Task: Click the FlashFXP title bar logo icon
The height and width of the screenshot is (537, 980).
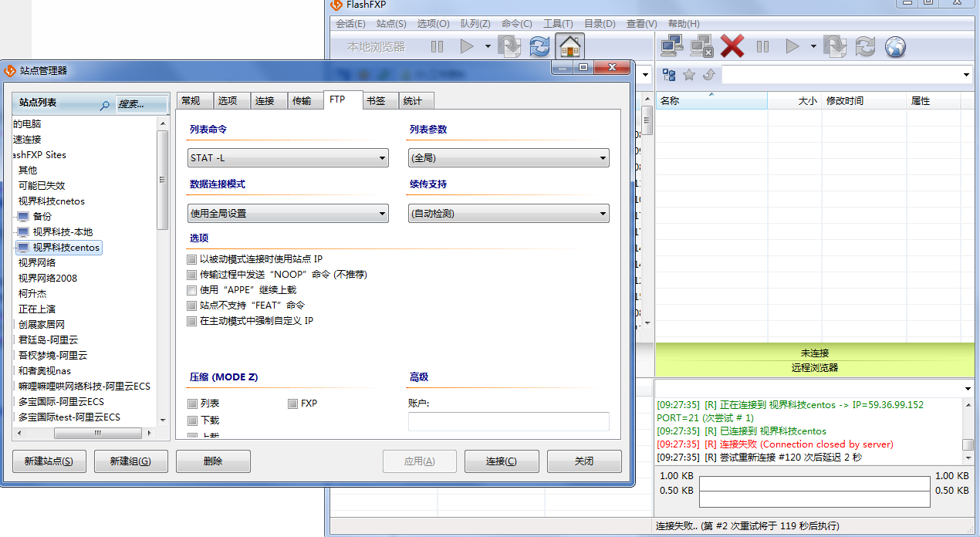Action: tap(336, 5)
